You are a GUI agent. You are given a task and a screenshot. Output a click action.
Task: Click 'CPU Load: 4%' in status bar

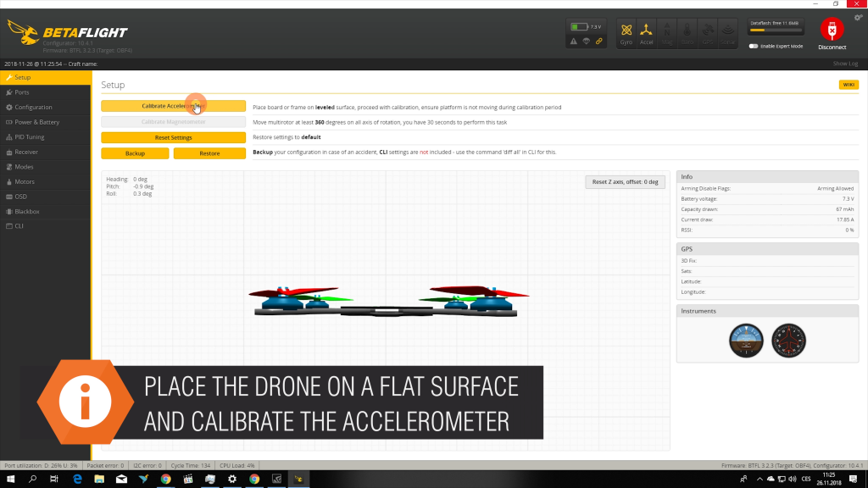coord(237,466)
